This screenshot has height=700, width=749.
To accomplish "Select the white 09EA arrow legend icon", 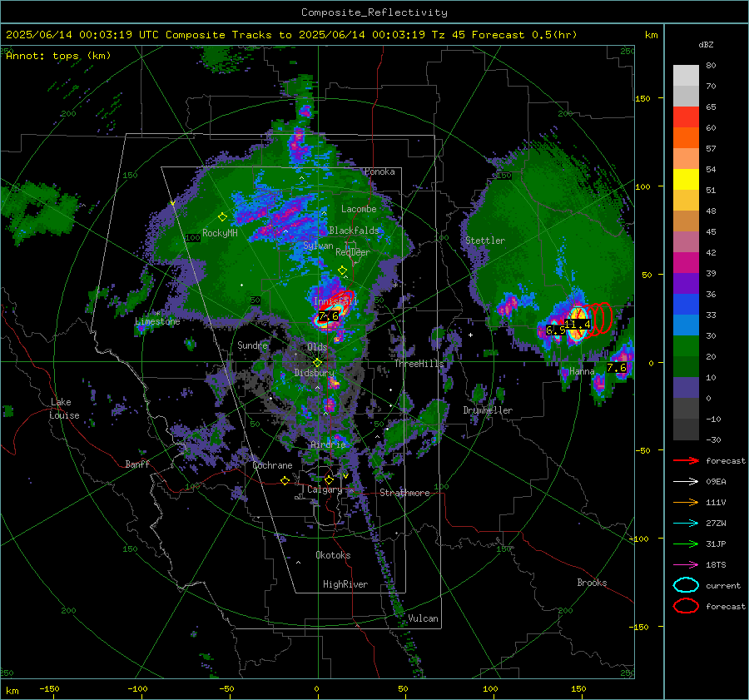I will pos(686,482).
